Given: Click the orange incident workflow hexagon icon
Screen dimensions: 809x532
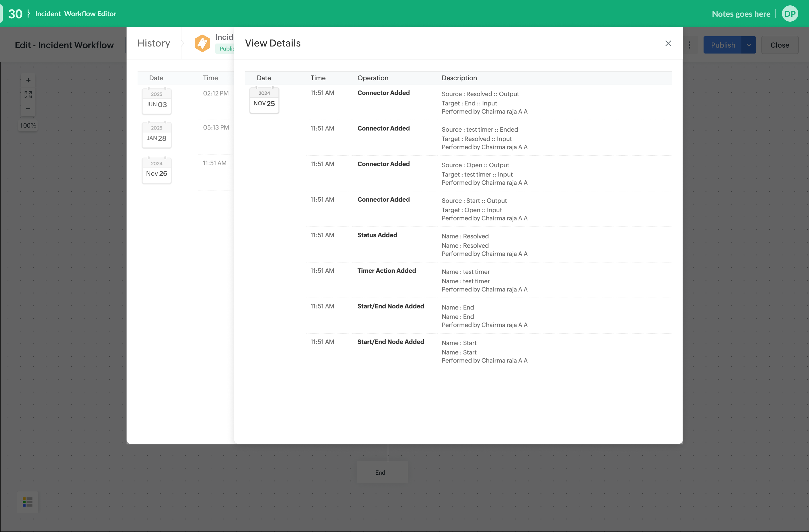Looking at the screenshot, I should [x=202, y=43].
